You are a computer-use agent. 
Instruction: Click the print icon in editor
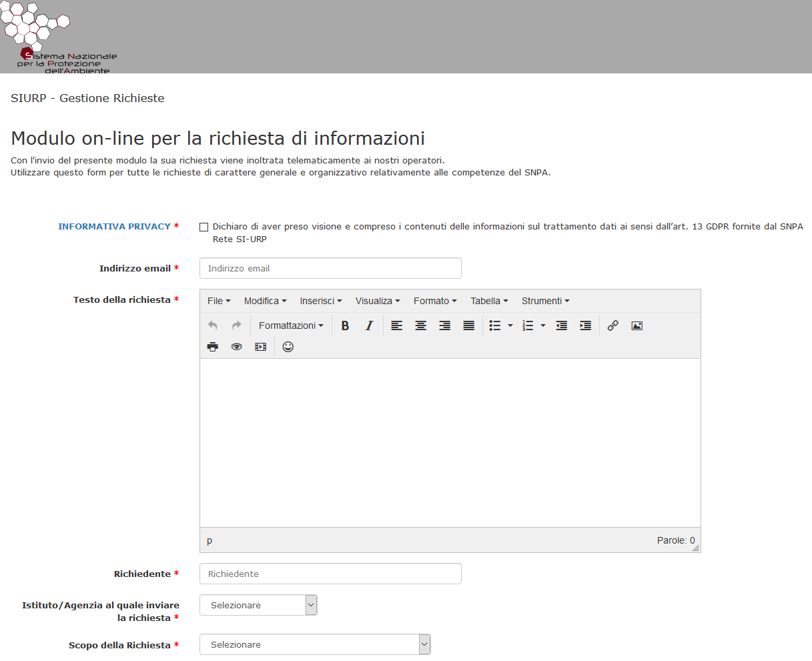tap(213, 347)
